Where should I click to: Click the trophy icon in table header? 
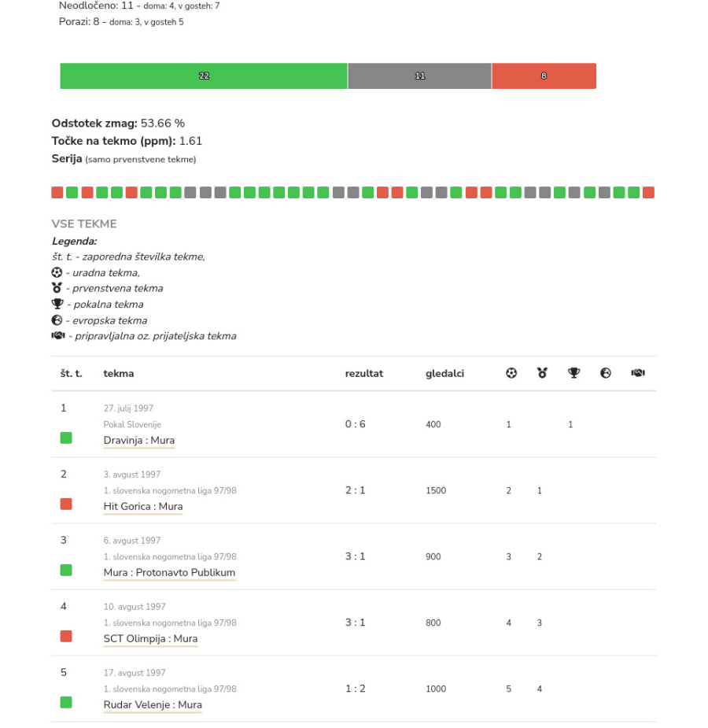point(573,373)
